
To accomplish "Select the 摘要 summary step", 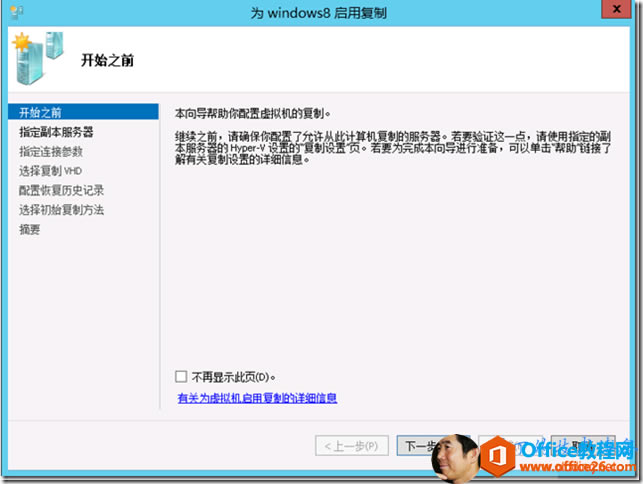I will (30, 229).
